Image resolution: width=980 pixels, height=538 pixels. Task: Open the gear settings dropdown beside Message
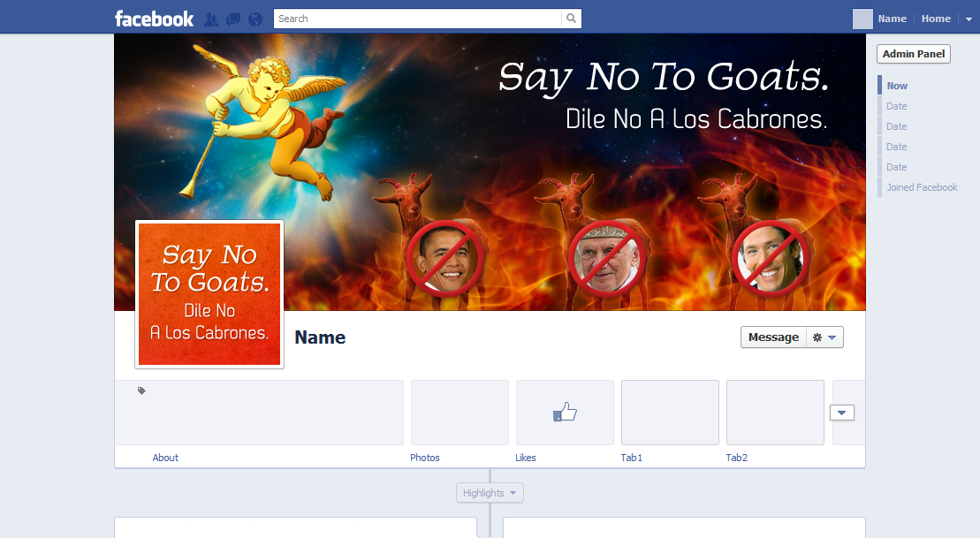[x=824, y=337]
